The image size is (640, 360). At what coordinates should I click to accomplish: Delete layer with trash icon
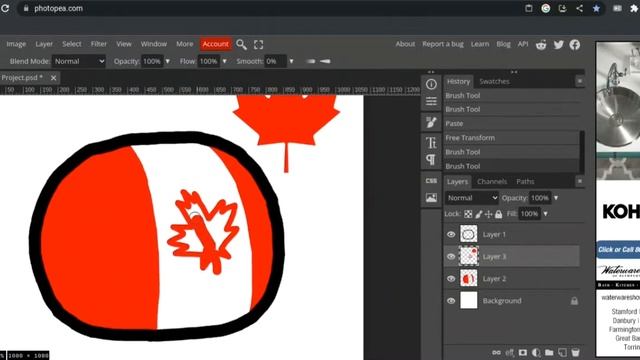(x=575, y=352)
